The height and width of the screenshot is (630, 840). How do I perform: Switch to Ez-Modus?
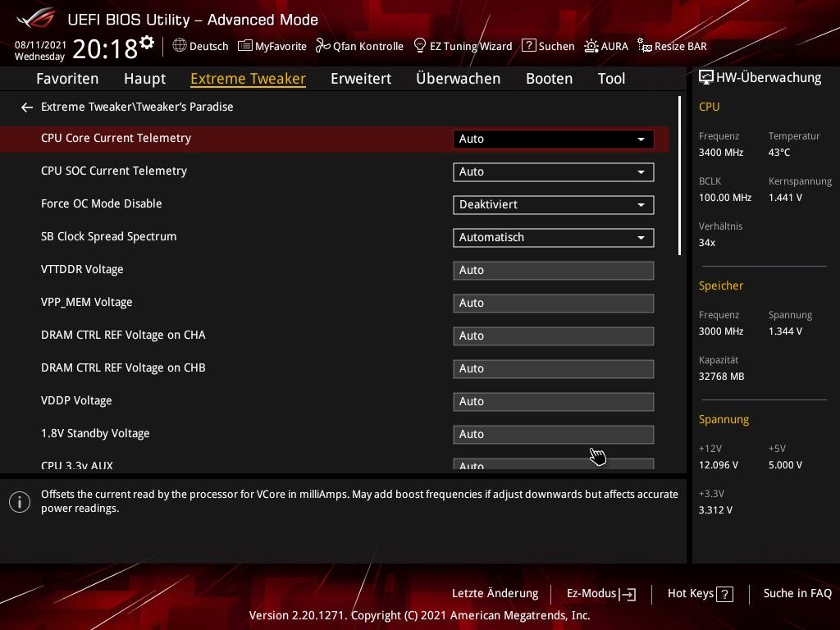coord(601,594)
